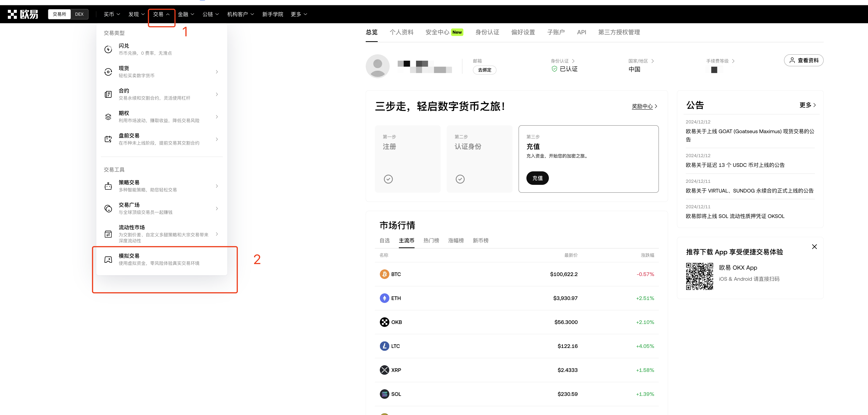Open the 偏好设置 tab

click(x=523, y=32)
